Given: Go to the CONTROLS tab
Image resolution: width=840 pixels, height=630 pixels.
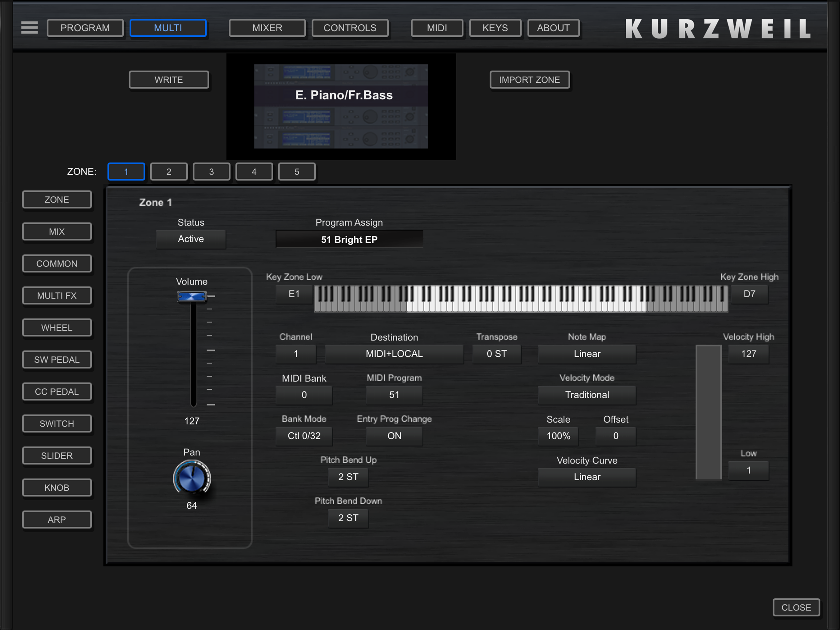Looking at the screenshot, I should pos(350,28).
